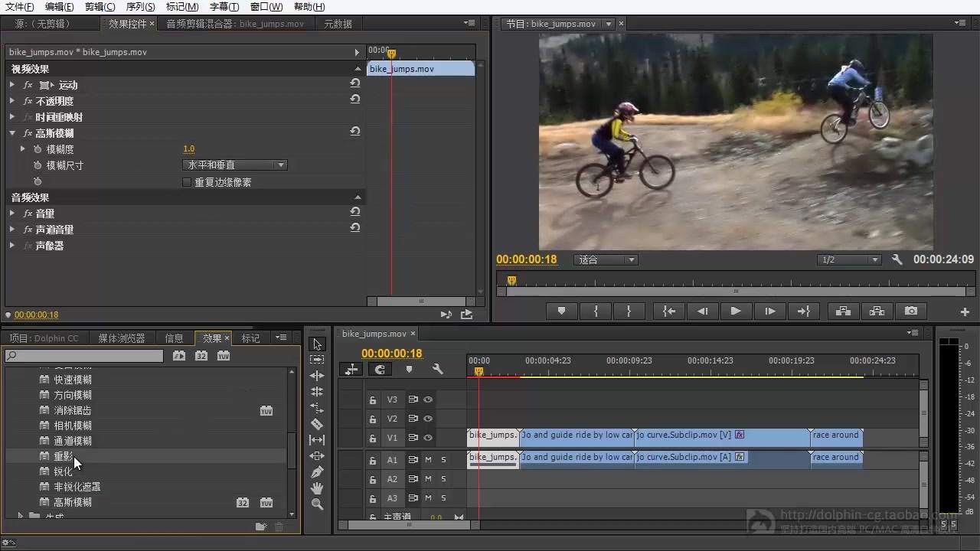Select the Slip tool
The height and width of the screenshot is (551, 980).
tap(317, 440)
